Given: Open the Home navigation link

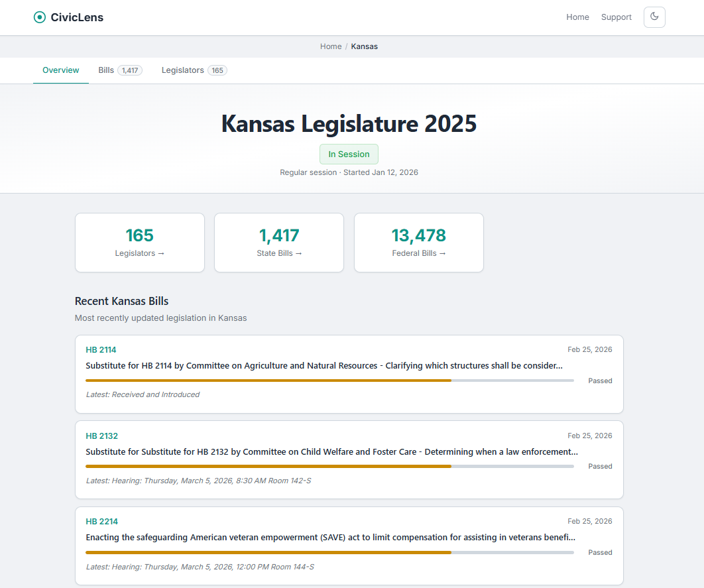Looking at the screenshot, I should (577, 17).
